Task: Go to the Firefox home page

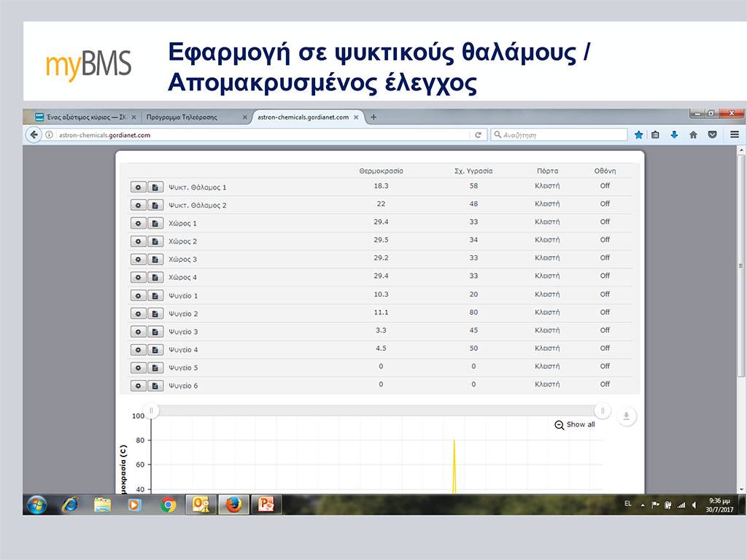Action: click(693, 135)
